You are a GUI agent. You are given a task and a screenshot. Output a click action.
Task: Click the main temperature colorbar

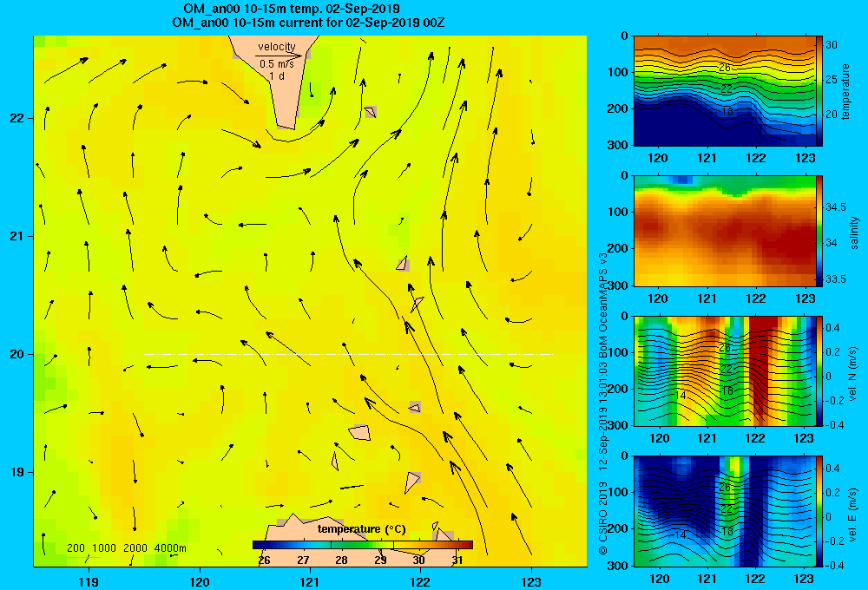point(363,545)
